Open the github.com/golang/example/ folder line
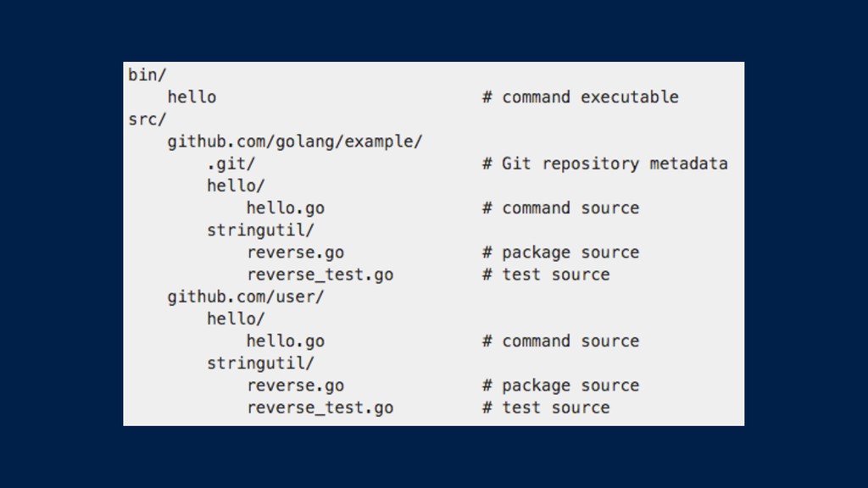This screenshot has height=488, width=868. click(295, 142)
